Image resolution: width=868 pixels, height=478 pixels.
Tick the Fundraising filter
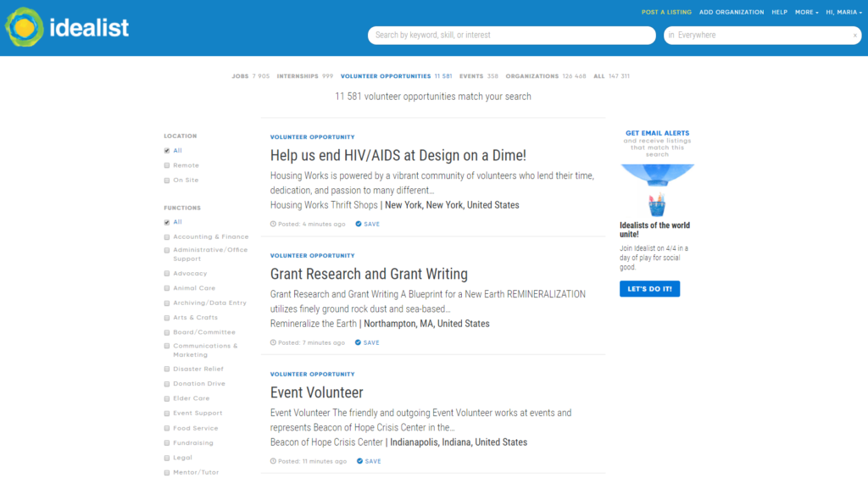(x=167, y=443)
